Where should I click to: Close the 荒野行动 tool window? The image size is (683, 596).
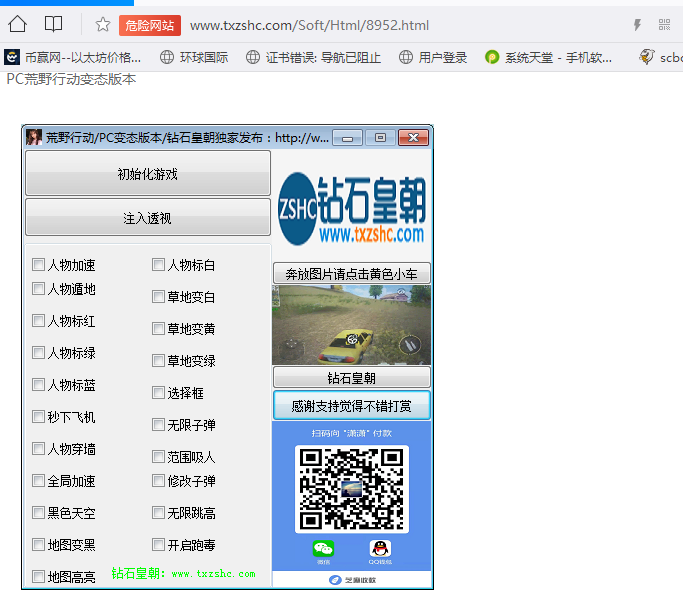[413, 138]
